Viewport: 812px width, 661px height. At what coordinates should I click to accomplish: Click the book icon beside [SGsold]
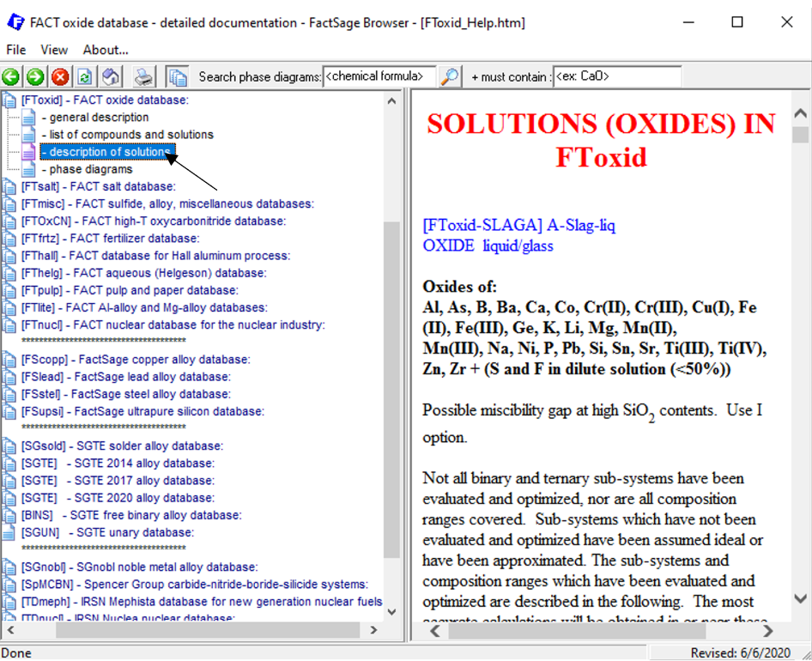[x=9, y=446]
